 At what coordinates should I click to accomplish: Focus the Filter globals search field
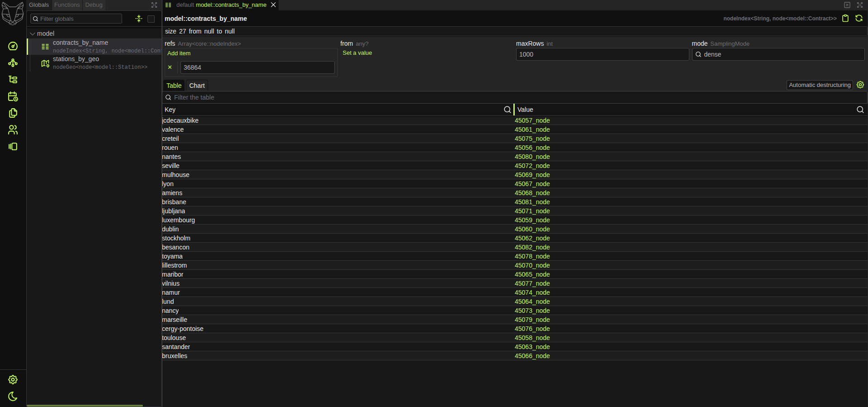coord(76,19)
